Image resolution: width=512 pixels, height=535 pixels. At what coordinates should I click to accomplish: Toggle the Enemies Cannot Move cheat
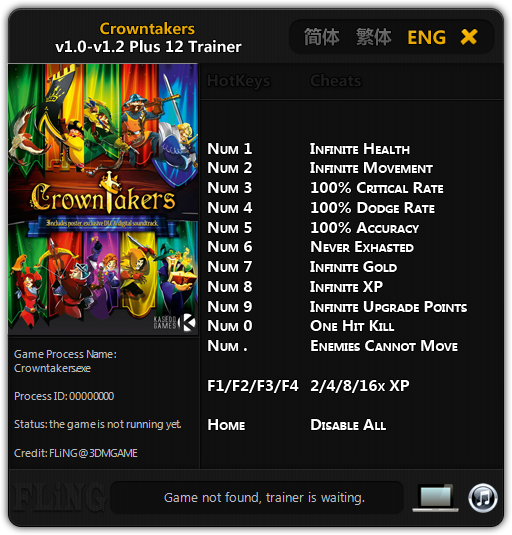384,346
